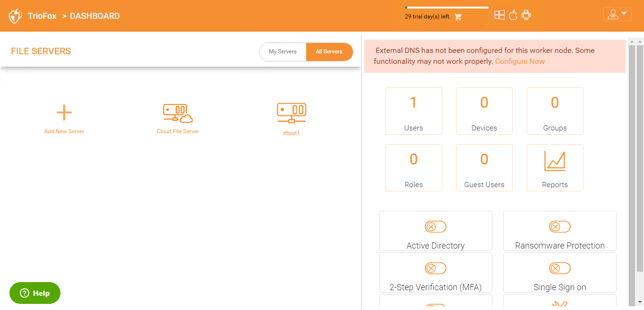The height and width of the screenshot is (310, 644).
Task: Open the Users count tile
Action: [414, 111]
